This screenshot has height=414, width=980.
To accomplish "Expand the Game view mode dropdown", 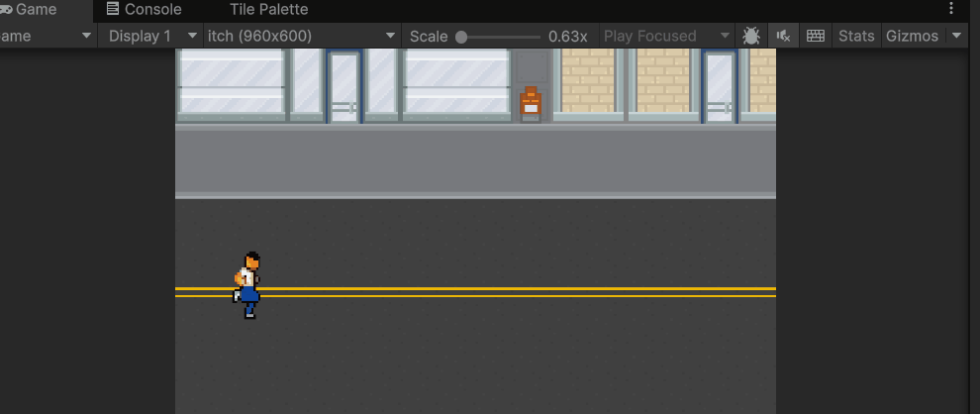I will click(47, 36).
